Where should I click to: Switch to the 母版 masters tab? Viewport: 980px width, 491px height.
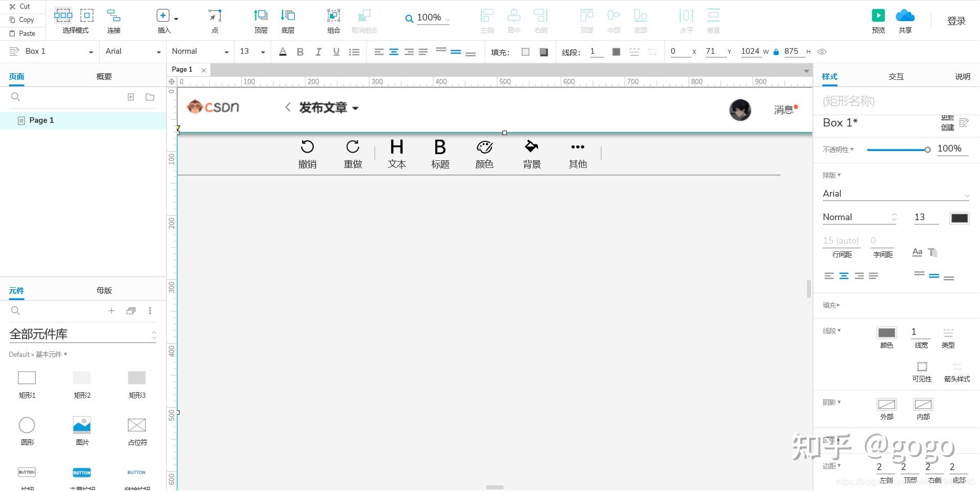tap(104, 290)
